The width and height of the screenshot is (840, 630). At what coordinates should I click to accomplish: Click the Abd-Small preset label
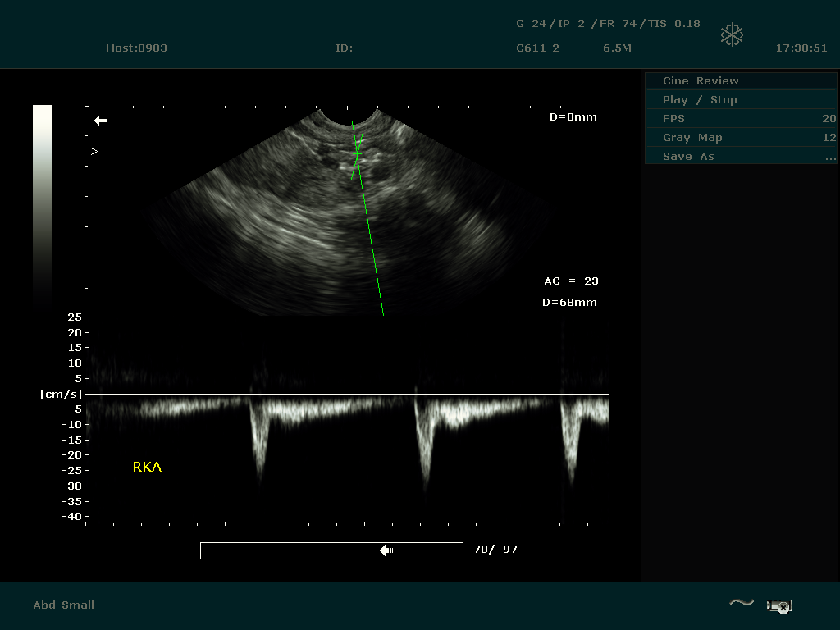click(64, 605)
